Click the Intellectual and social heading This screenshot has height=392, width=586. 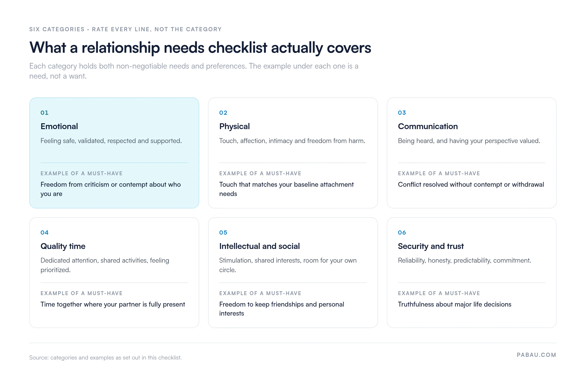259,246
